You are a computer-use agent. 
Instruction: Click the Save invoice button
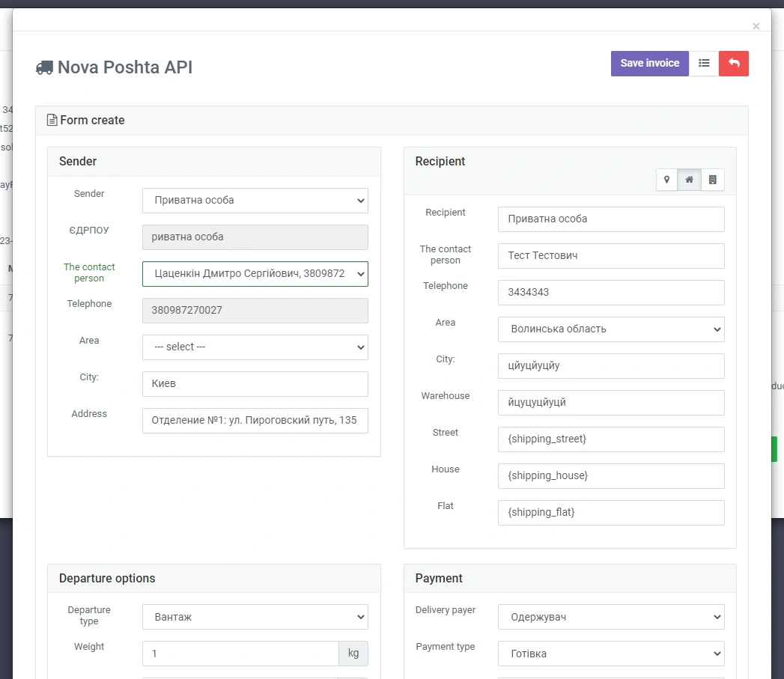coord(649,64)
